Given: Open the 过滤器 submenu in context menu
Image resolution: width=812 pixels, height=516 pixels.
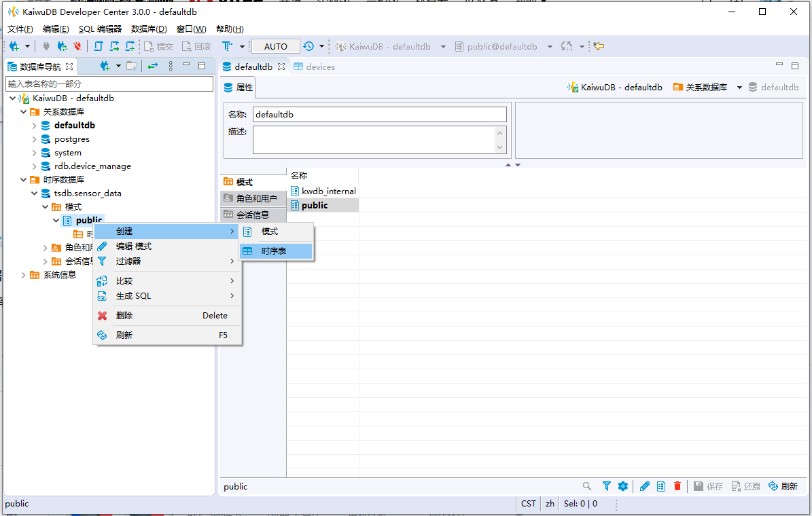Looking at the screenshot, I should (x=167, y=261).
